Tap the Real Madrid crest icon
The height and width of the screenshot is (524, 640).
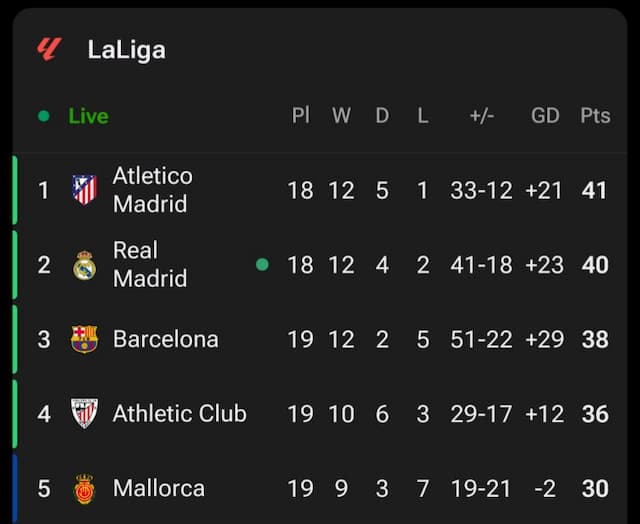(84, 265)
